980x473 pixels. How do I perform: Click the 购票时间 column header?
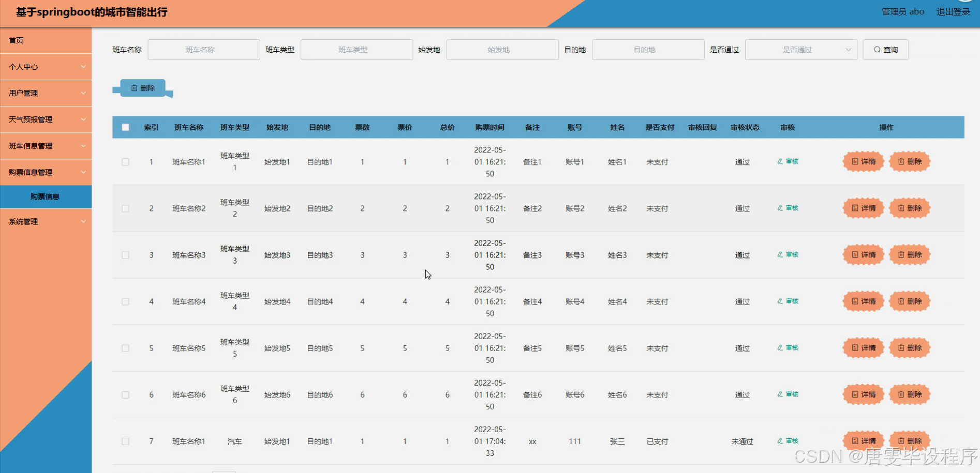pyautogui.click(x=490, y=127)
